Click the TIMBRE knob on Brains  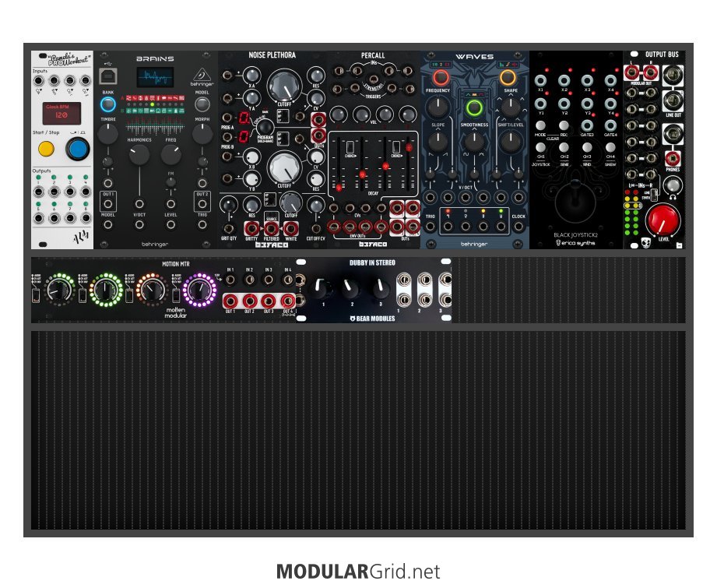point(108,133)
